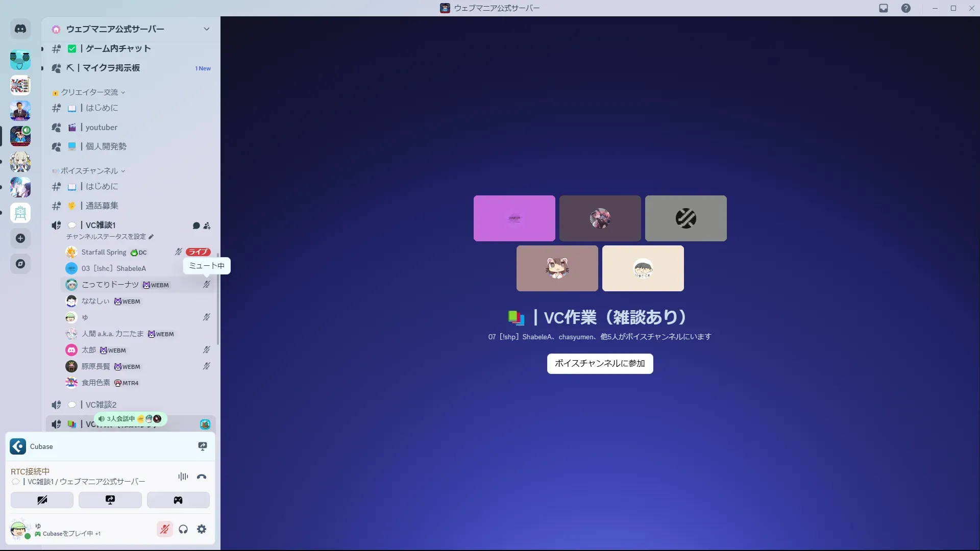Click the noise suppression waveform icon
980x551 pixels.
183,477
